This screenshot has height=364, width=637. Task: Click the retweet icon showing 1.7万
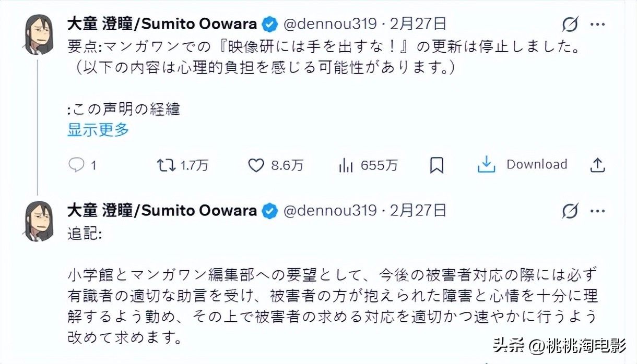(165, 165)
